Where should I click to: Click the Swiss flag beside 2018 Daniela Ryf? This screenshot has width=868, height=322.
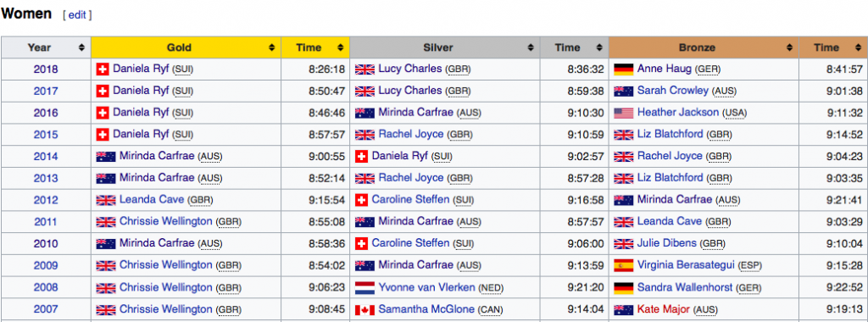103,69
